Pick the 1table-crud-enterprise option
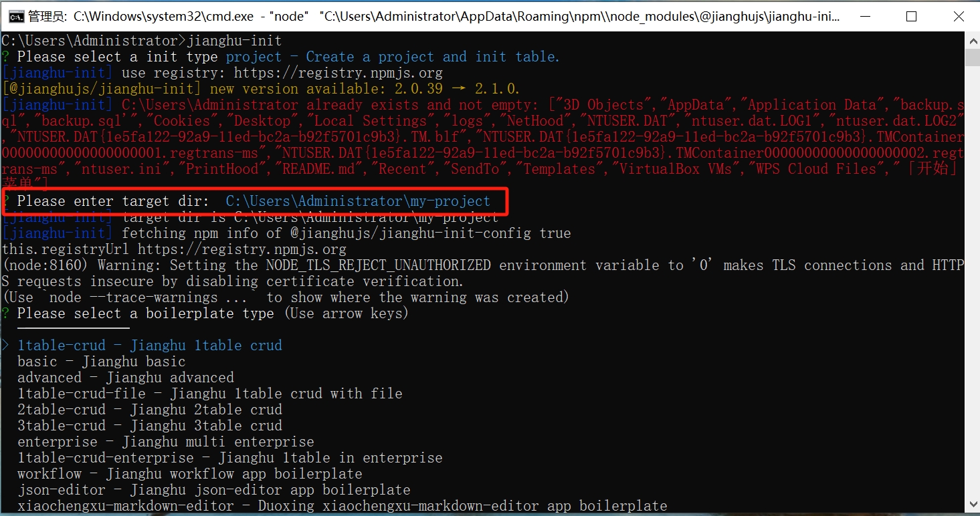Image resolution: width=980 pixels, height=516 pixels. (229, 458)
